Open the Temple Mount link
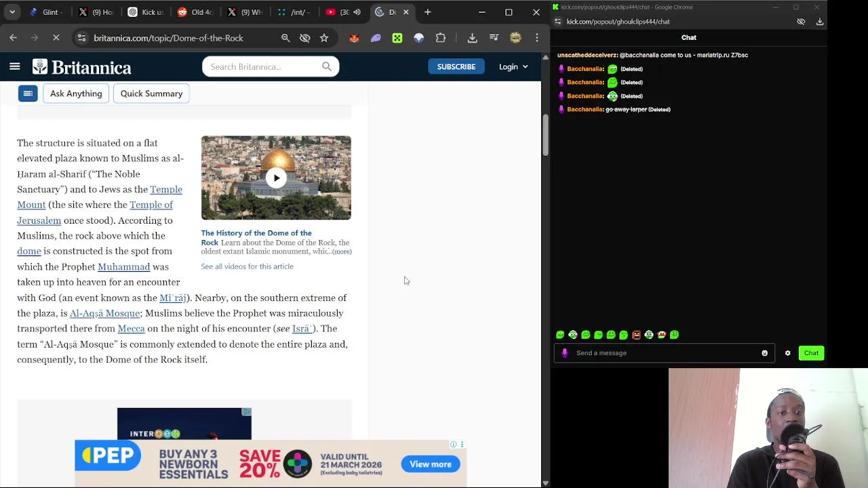Viewport: 868px width, 488px height. (100, 197)
